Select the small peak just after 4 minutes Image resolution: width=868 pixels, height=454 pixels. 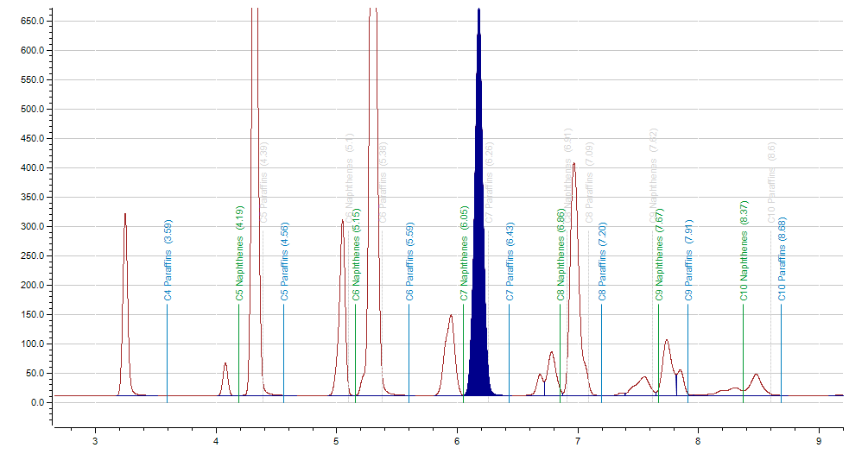(x=225, y=375)
